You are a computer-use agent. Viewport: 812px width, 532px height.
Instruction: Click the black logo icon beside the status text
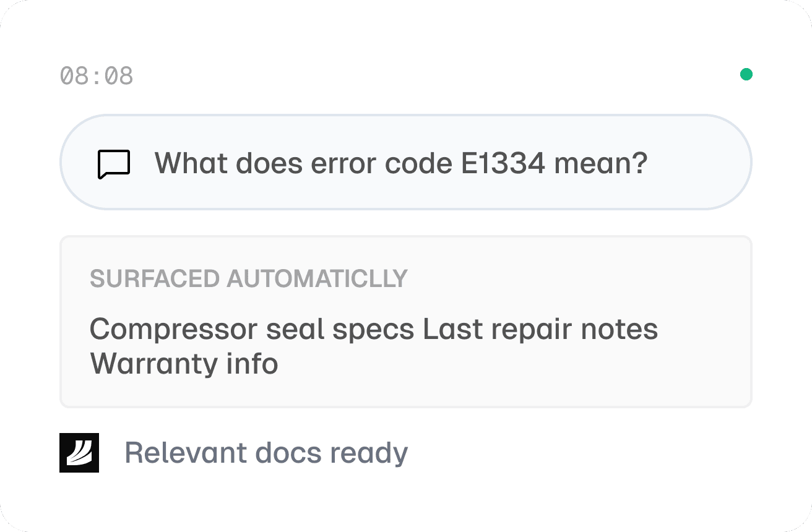tap(79, 453)
